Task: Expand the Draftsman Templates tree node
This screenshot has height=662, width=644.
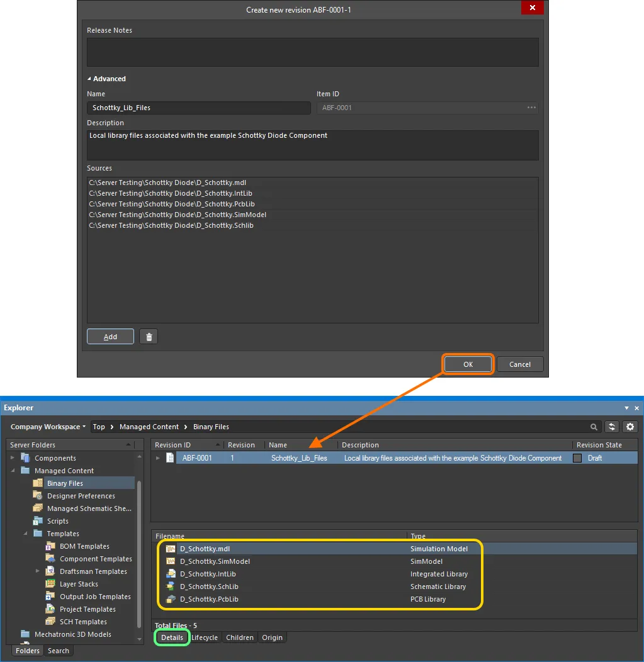Action: tap(37, 571)
